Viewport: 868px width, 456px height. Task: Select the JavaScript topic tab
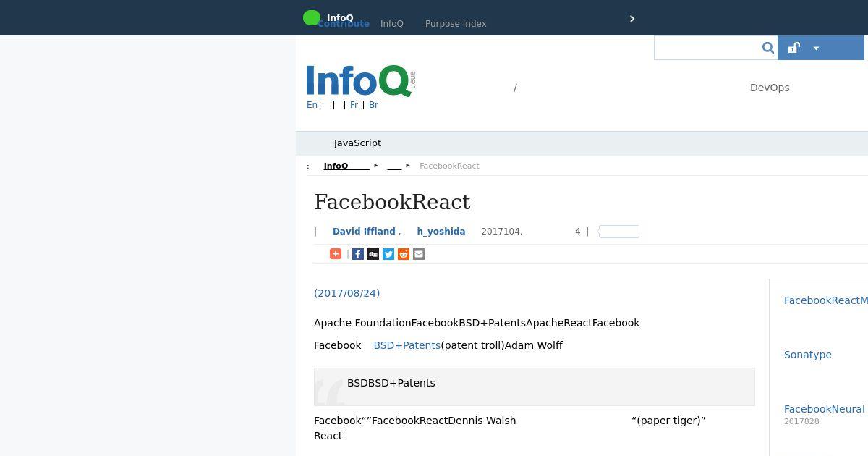(x=357, y=143)
